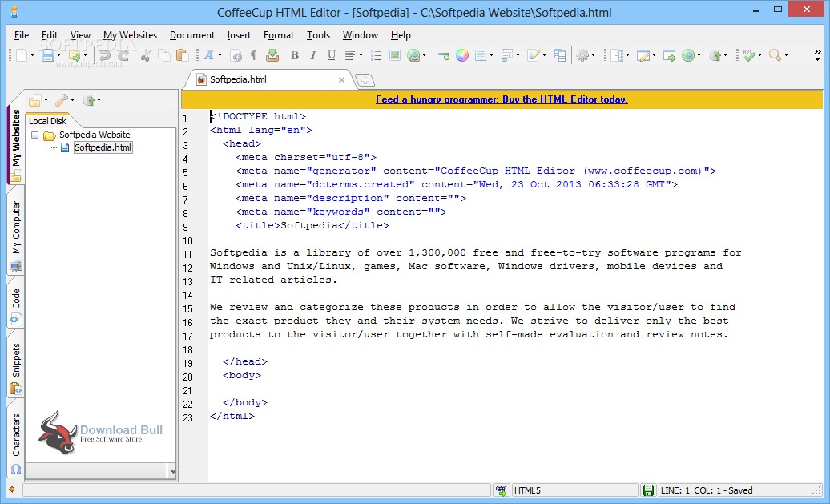830x504 pixels.
Task: Open the Format menu
Action: pos(279,35)
